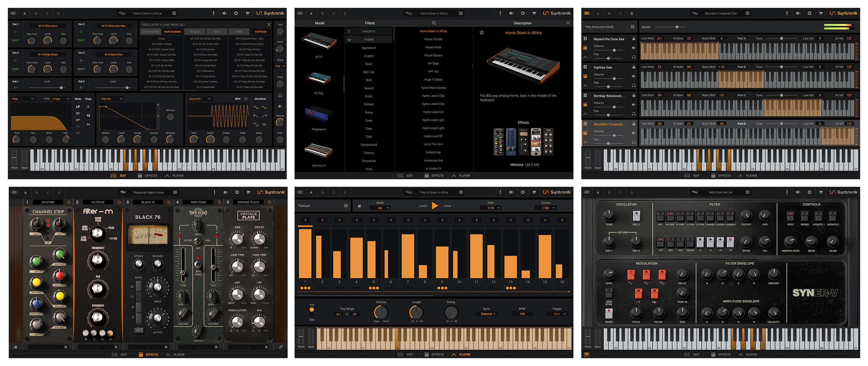This screenshot has width=868, height=366.
Task: Open the Octave 1 Oct dropdown
Action: (x=546, y=208)
